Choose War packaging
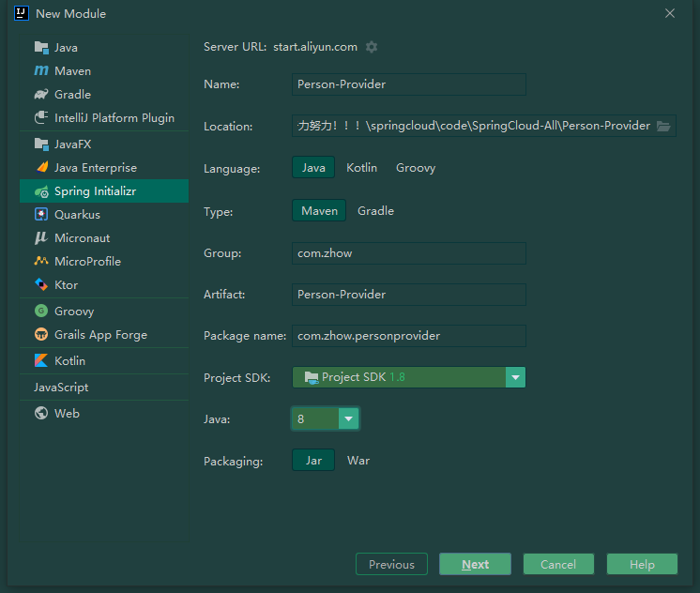 pos(358,461)
